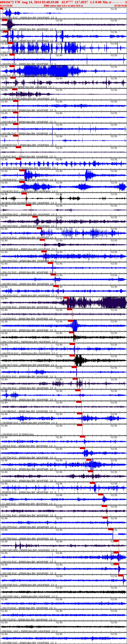The width and height of the screenshot is (127, 644).
Task: Select the UW.EPH.EHZ station label
Action: tap(28, 64)
